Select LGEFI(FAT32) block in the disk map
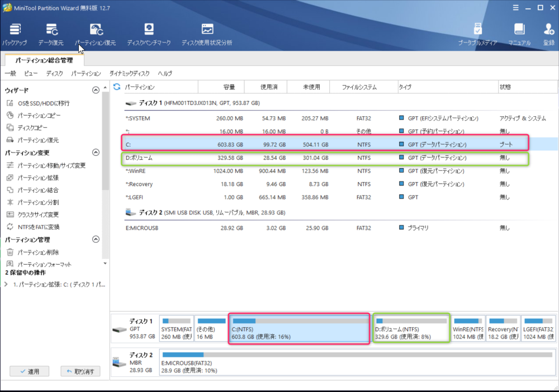 538,328
